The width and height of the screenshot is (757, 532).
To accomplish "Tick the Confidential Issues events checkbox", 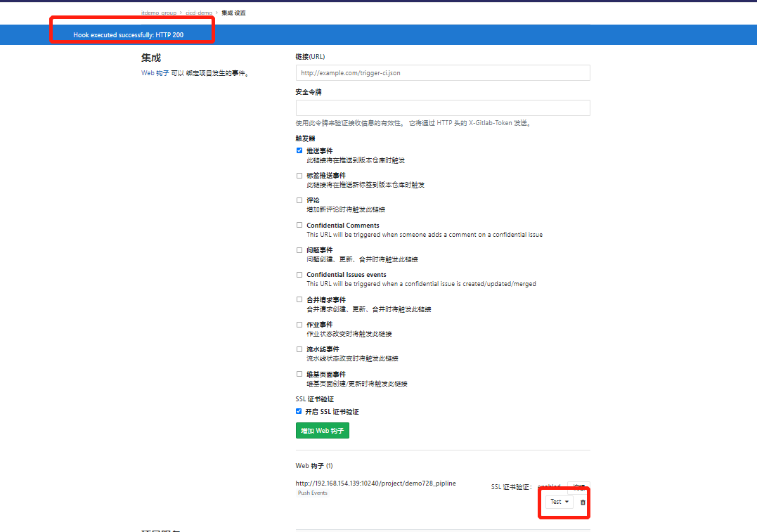I will pyautogui.click(x=299, y=275).
